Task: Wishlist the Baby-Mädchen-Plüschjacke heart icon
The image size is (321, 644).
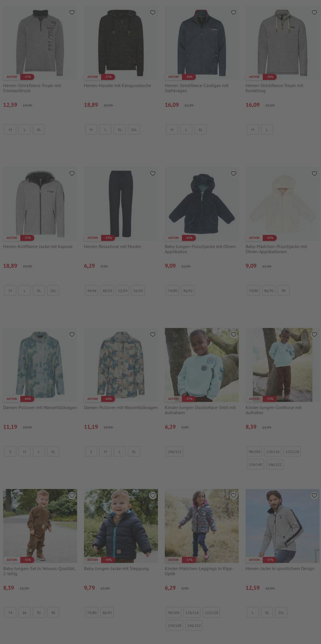Action: 314,174
